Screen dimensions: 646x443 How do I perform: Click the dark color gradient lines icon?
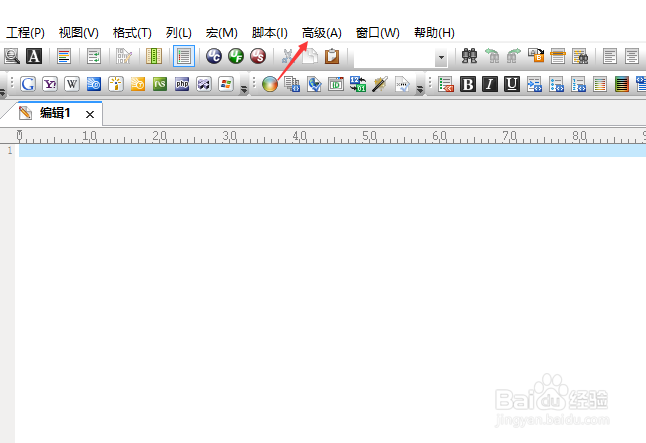click(622, 84)
